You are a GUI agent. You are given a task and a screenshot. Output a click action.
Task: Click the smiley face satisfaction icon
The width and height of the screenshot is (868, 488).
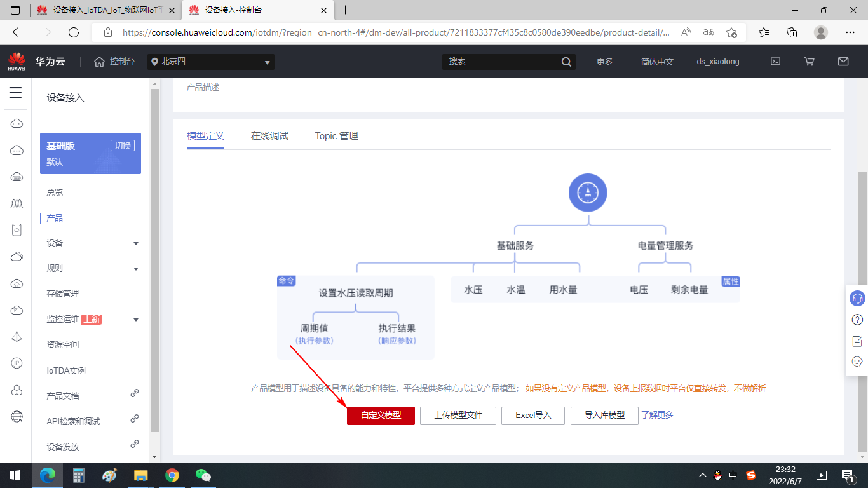[857, 362]
